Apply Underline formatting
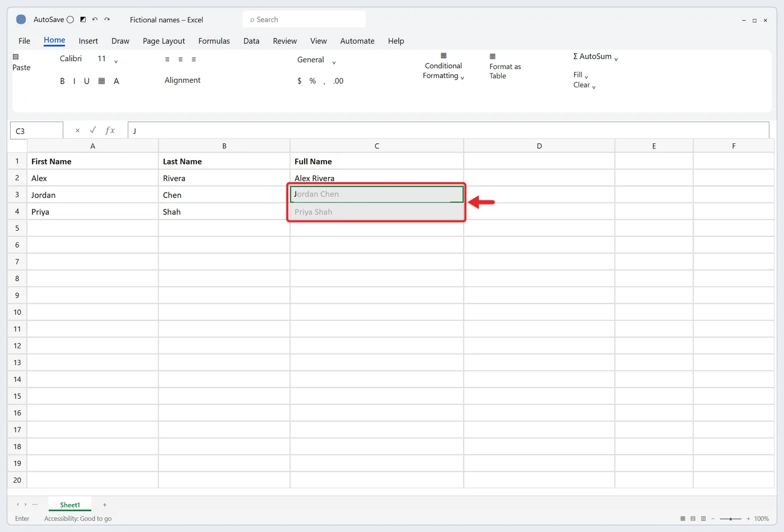Viewport: 784px width, 532px height. pyautogui.click(x=87, y=81)
